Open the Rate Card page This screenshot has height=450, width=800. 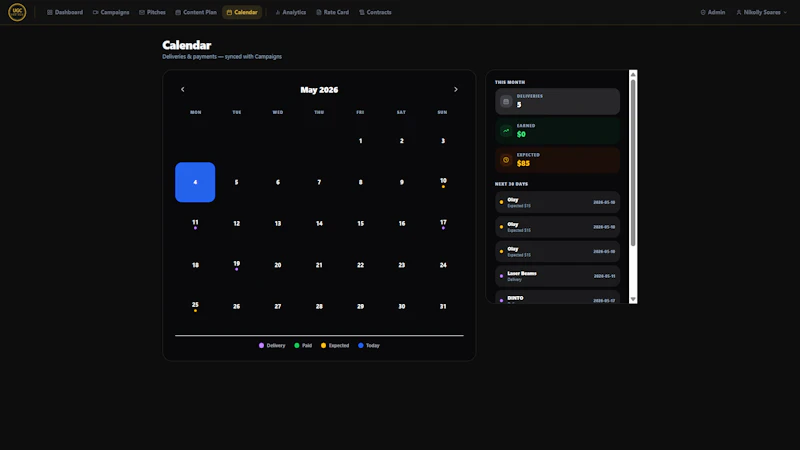(332, 12)
